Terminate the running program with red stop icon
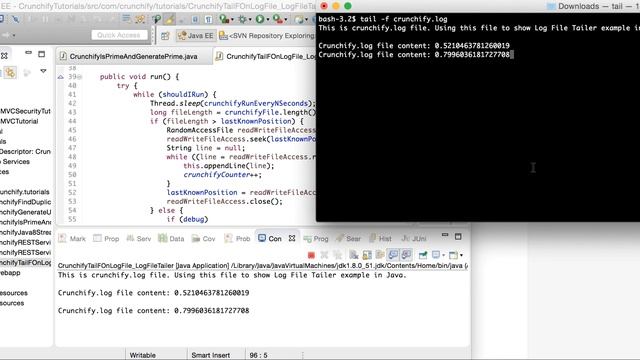The height and width of the screenshot is (360, 640). click(311, 255)
